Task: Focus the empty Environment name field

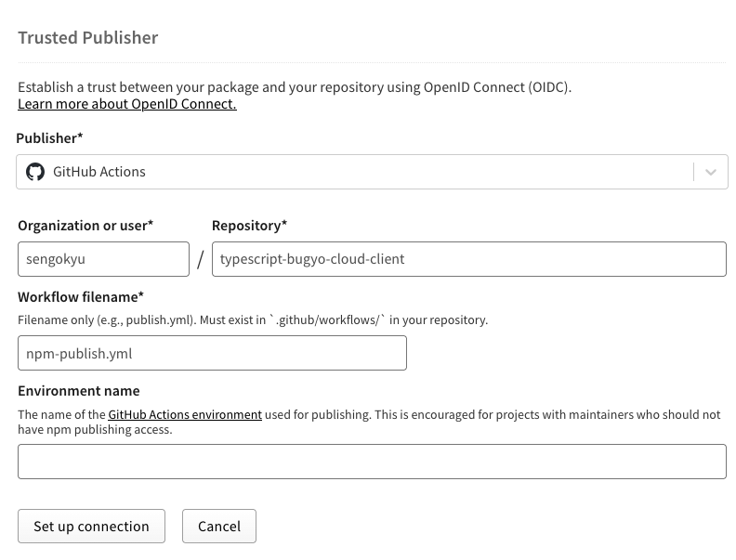Action: pos(373,462)
